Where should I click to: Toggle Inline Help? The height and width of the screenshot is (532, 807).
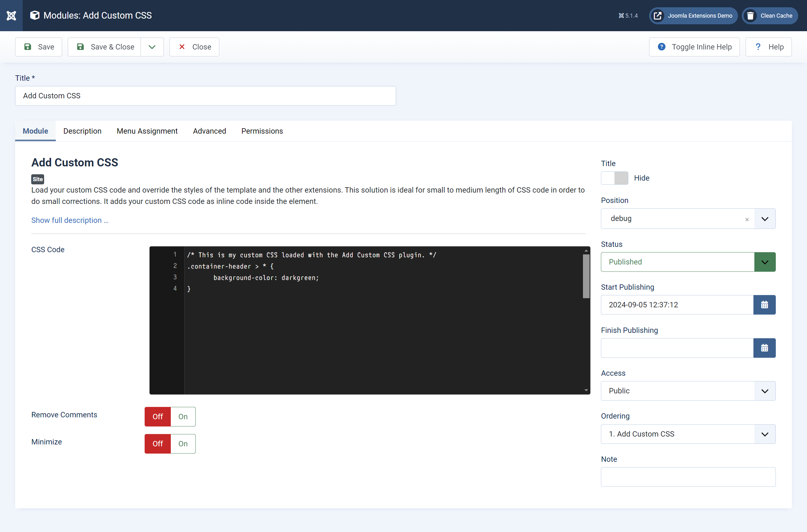(695, 47)
